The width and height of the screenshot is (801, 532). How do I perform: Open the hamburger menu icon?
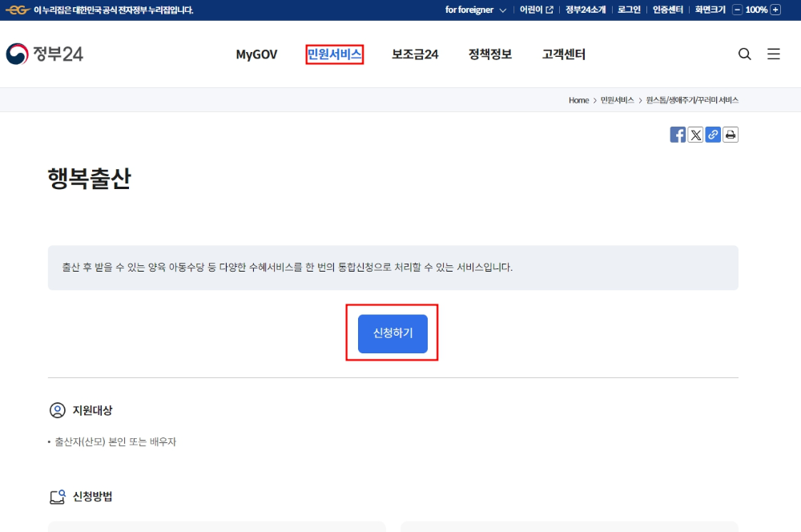(x=772, y=54)
